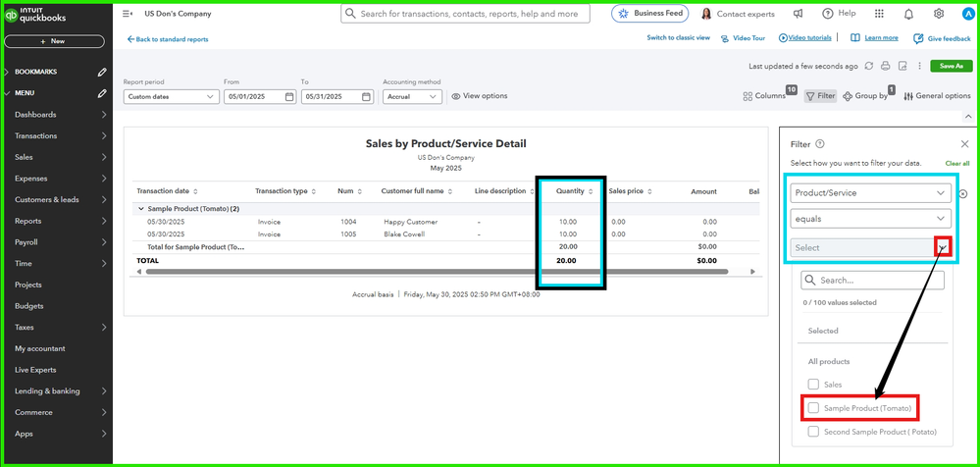Check the Sales product checkbox
980x467 pixels.
[813, 384]
